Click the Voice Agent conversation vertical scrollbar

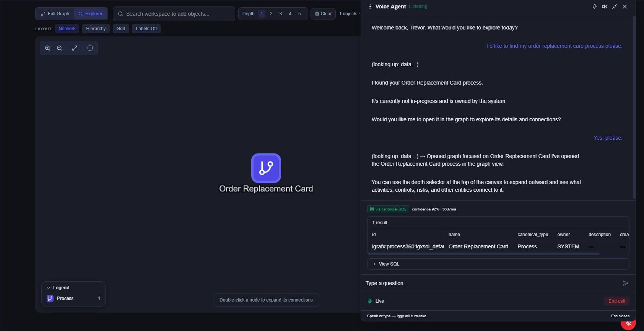point(634,107)
